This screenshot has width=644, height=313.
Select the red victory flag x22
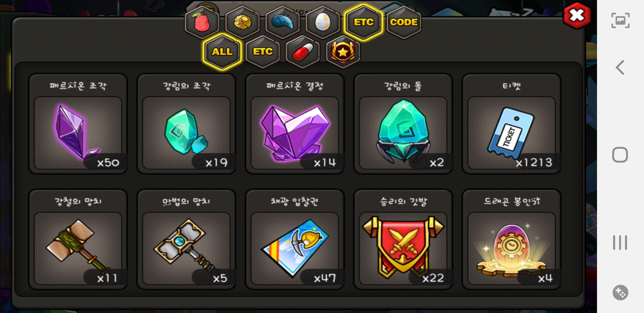[403, 240]
